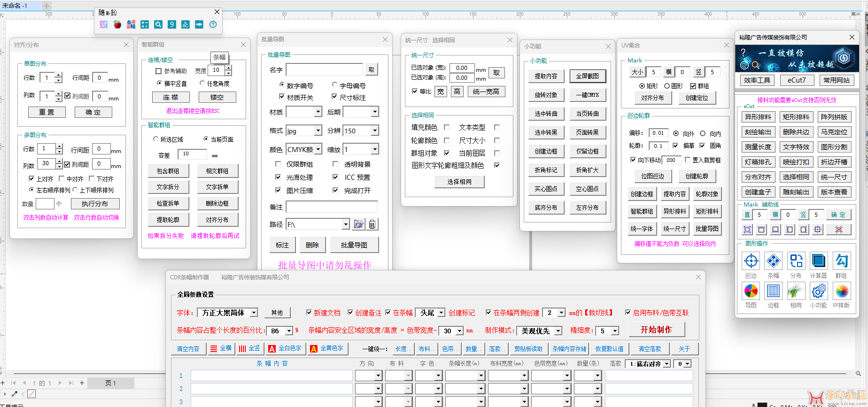Viewport: 868px width, 407px height.
Task: Add a new document with plus tab
Action: [x=47, y=6]
